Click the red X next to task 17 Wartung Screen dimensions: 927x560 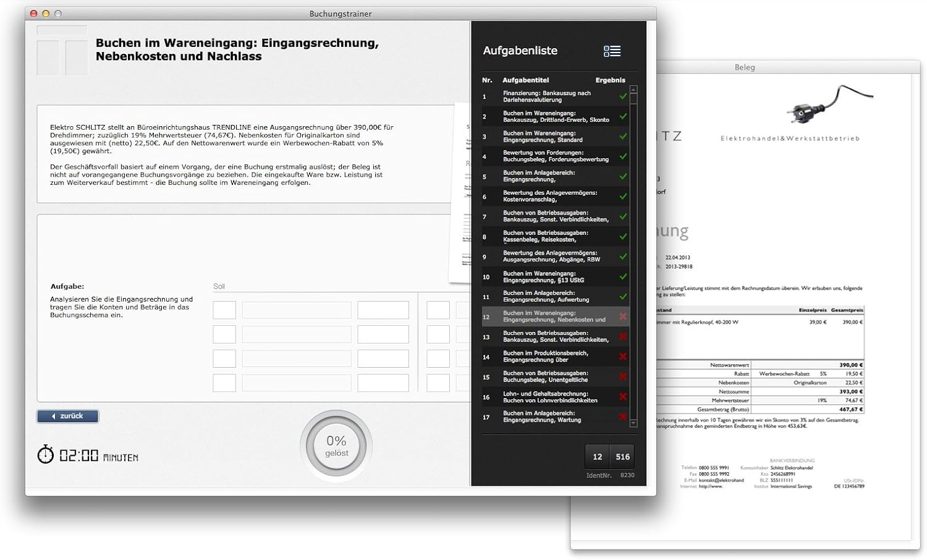pos(624,417)
